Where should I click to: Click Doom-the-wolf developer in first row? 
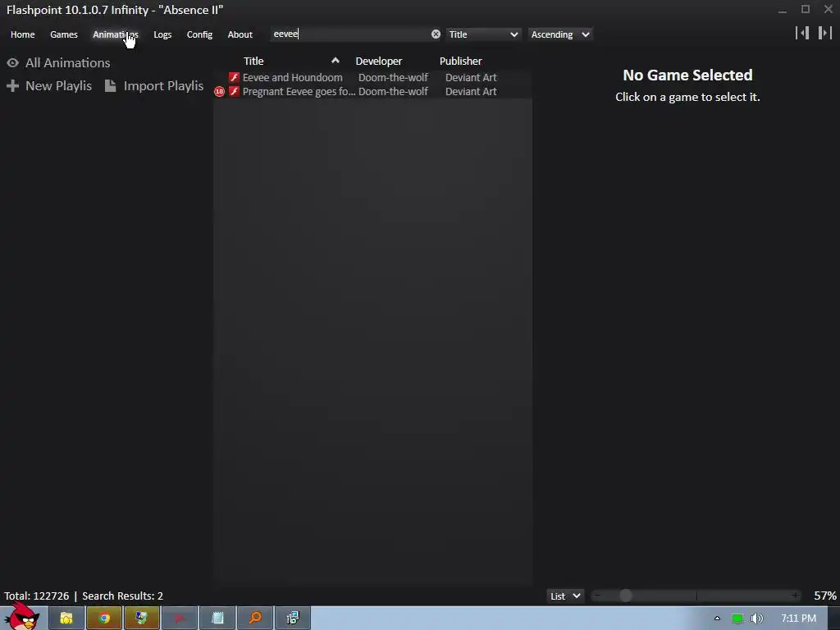(393, 78)
